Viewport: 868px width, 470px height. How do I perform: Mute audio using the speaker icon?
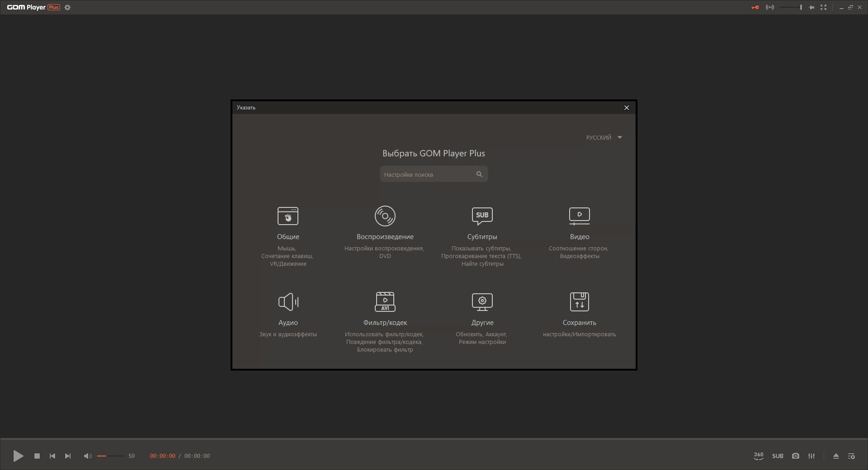tap(88, 456)
